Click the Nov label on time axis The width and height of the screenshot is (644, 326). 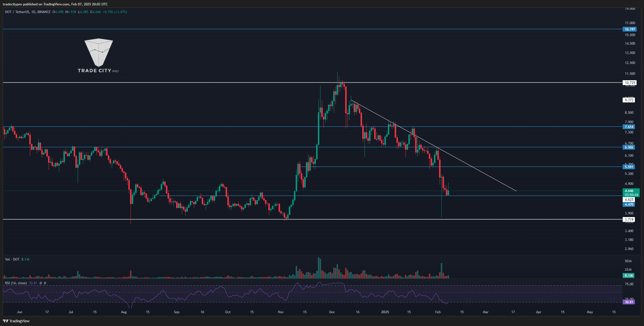(x=281, y=312)
